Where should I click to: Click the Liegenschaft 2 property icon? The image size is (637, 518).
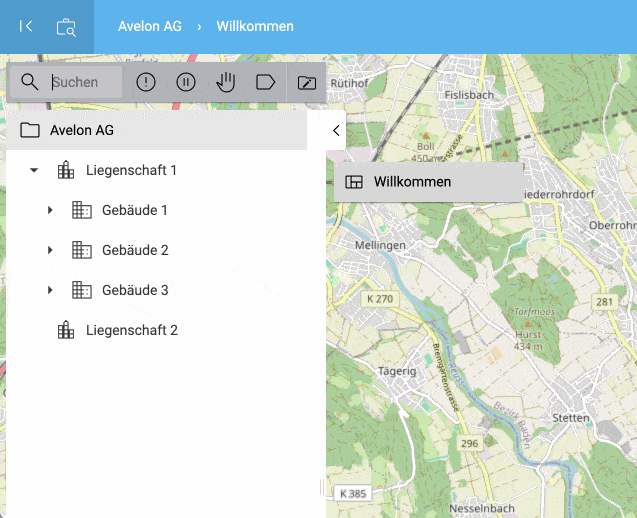[x=66, y=330]
